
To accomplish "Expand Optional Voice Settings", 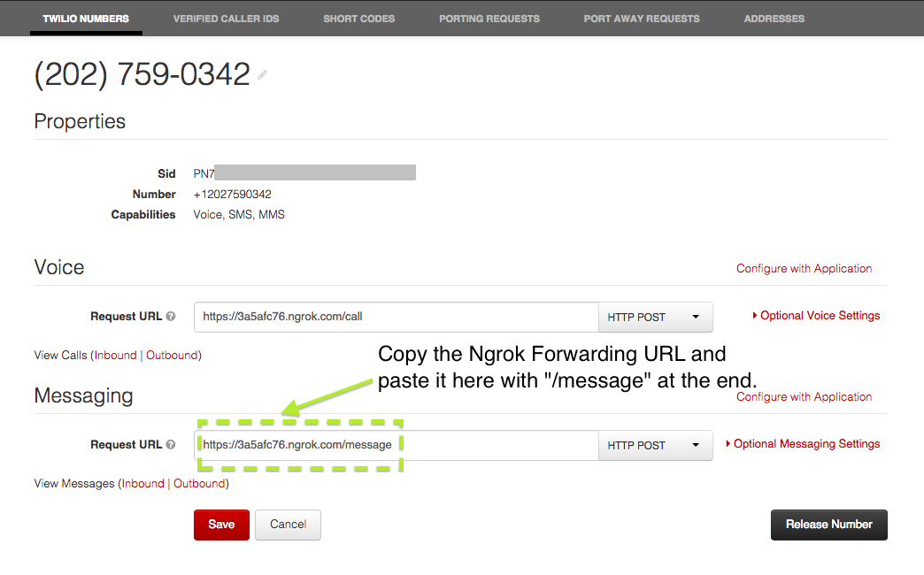I will coord(816,316).
